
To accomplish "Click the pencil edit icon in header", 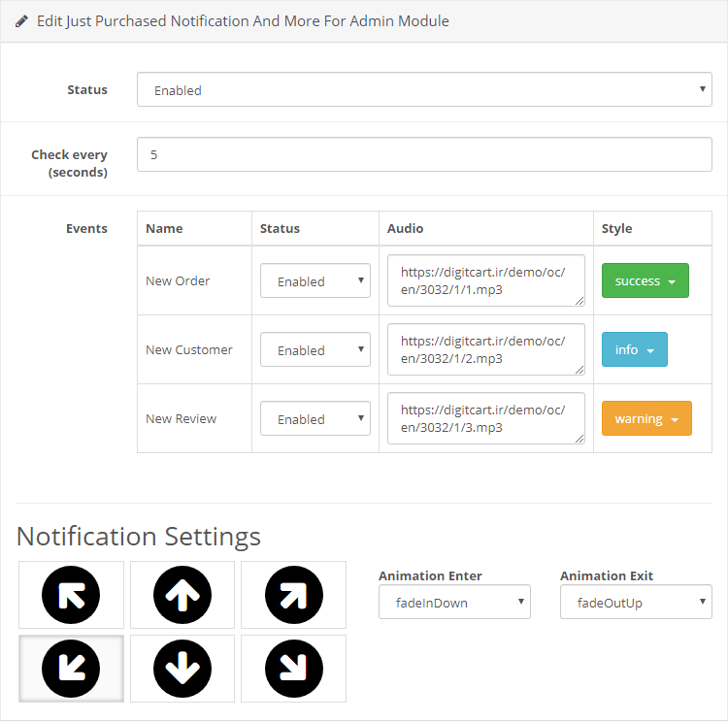I will [21, 21].
